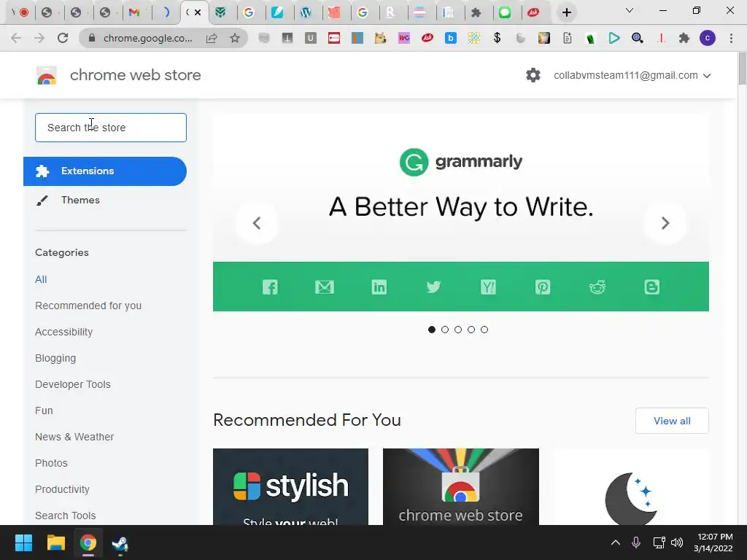Go to previous carousel slide arrow
The height and width of the screenshot is (560, 747).
[257, 223]
